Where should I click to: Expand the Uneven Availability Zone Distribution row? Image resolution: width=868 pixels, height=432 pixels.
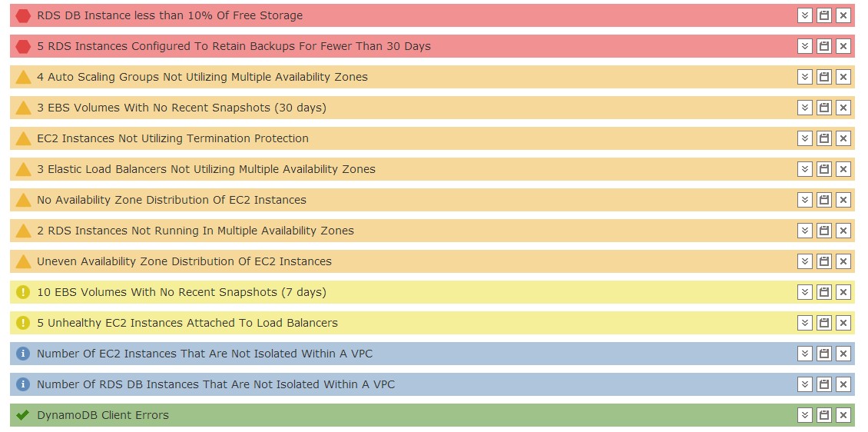pyautogui.click(x=804, y=261)
